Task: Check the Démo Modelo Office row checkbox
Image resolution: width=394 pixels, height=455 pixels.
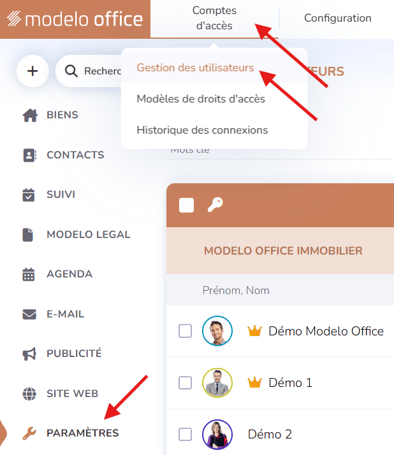Action: [185, 331]
